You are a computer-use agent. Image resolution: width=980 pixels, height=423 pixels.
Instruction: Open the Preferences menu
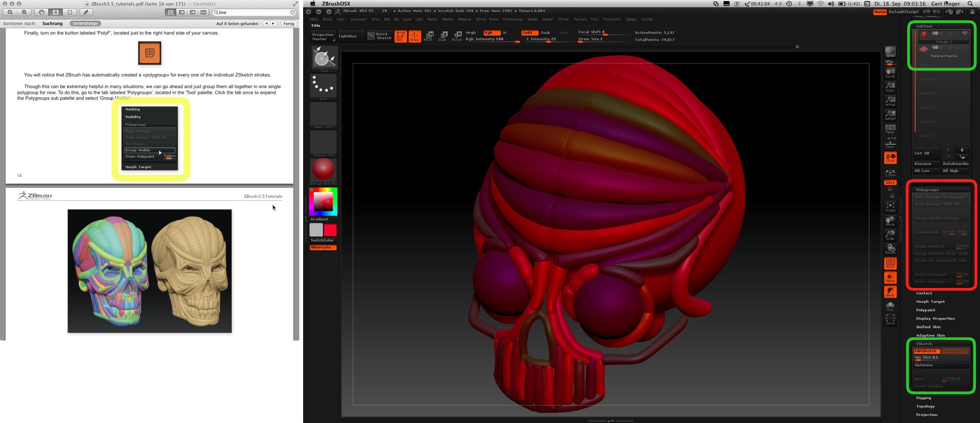point(513,19)
